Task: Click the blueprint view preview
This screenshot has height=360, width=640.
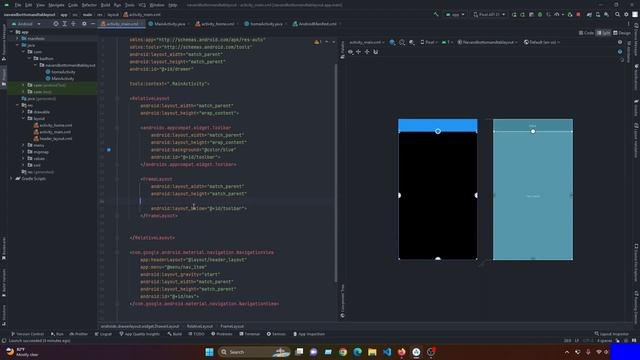Action: coord(533,189)
